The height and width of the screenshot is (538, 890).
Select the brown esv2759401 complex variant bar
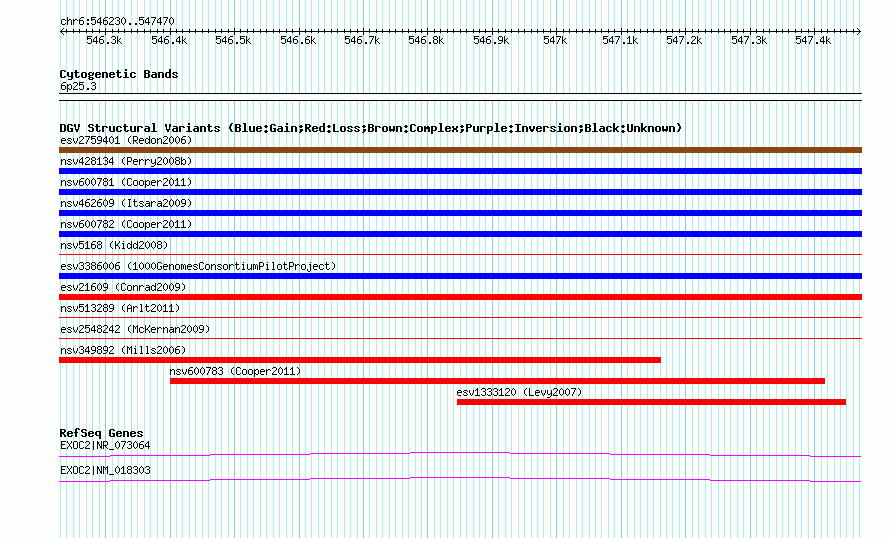460,150
